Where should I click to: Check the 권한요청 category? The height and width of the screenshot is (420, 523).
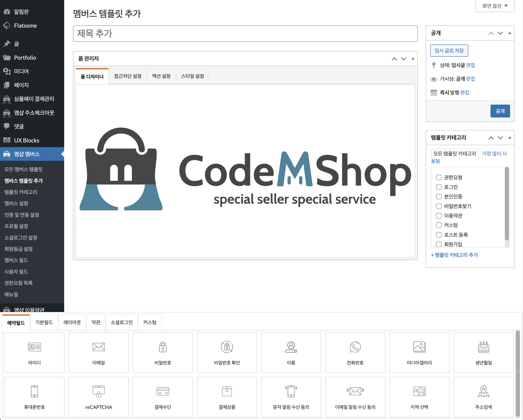439,177
